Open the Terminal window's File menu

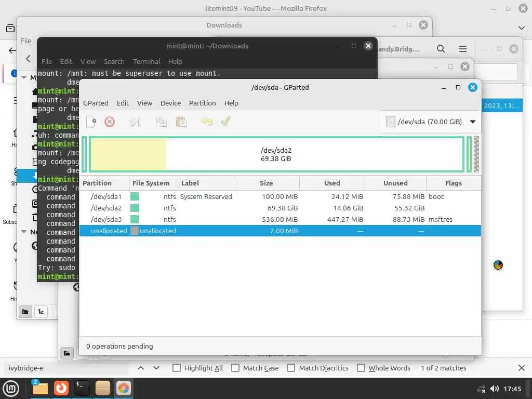coord(46,61)
